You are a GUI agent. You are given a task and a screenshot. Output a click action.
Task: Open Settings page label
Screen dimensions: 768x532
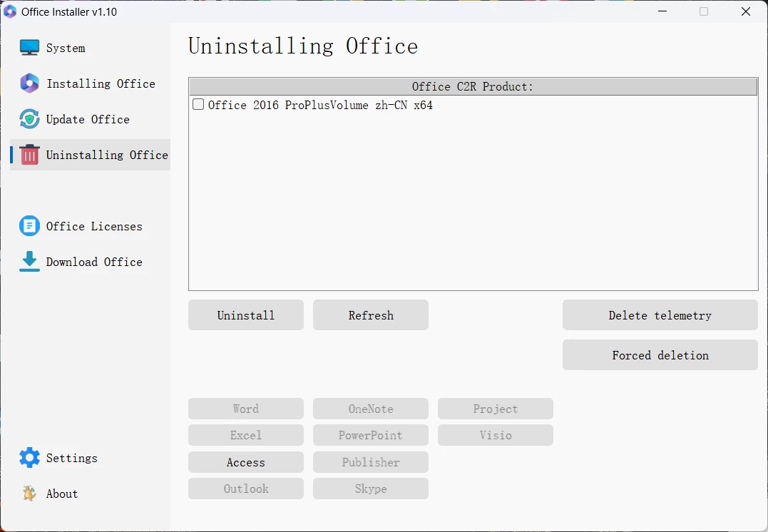pyautogui.click(x=71, y=458)
